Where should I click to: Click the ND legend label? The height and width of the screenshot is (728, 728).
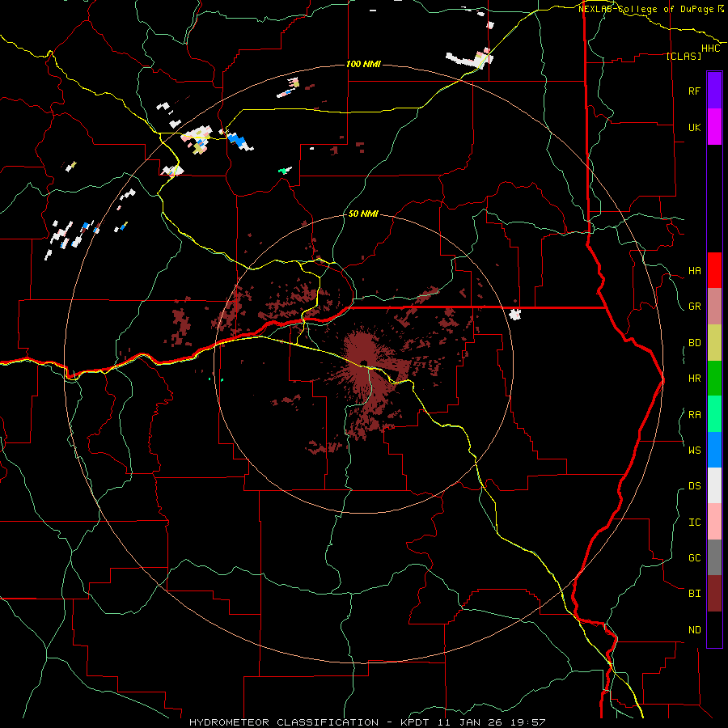[694, 630]
